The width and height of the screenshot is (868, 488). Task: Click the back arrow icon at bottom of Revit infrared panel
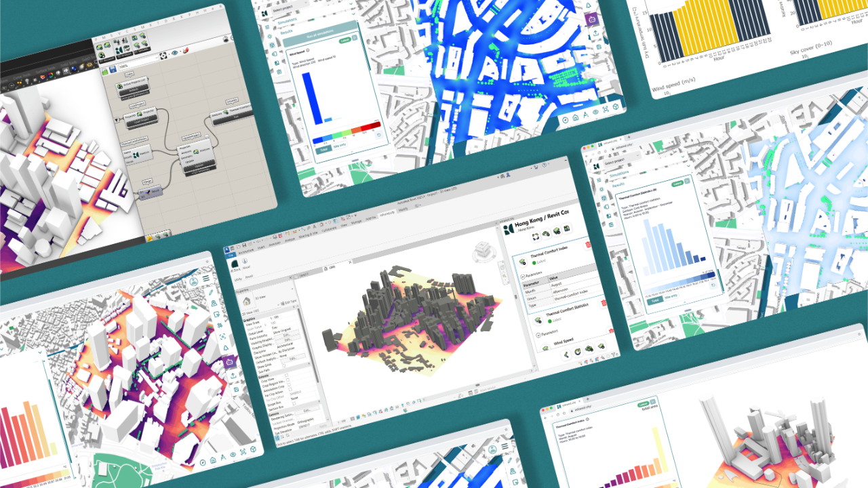coord(566,354)
